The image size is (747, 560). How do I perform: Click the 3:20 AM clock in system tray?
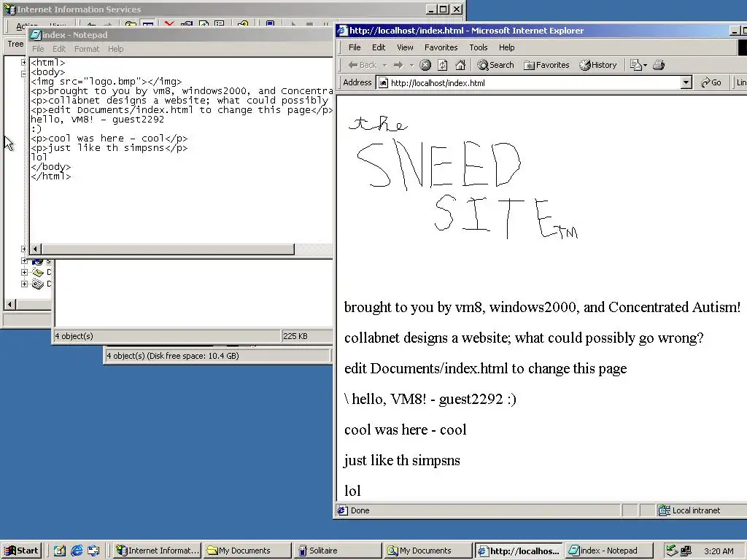click(x=719, y=551)
